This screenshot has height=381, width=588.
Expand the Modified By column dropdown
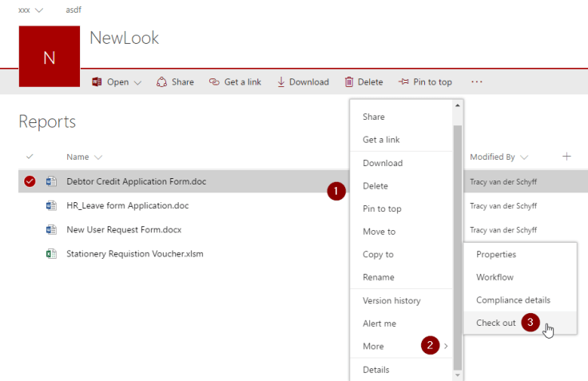(524, 157)
